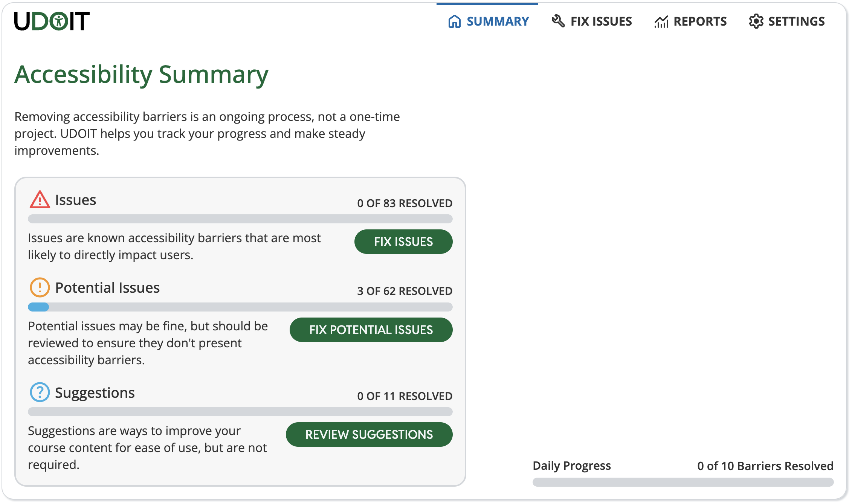
Task: Open the Summary tab
Action: tap(488, 21)
